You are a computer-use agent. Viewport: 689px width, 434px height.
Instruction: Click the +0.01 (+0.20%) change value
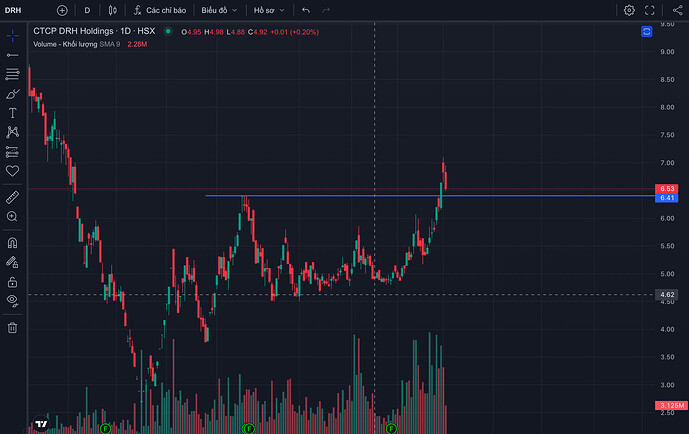pos(294,32)
